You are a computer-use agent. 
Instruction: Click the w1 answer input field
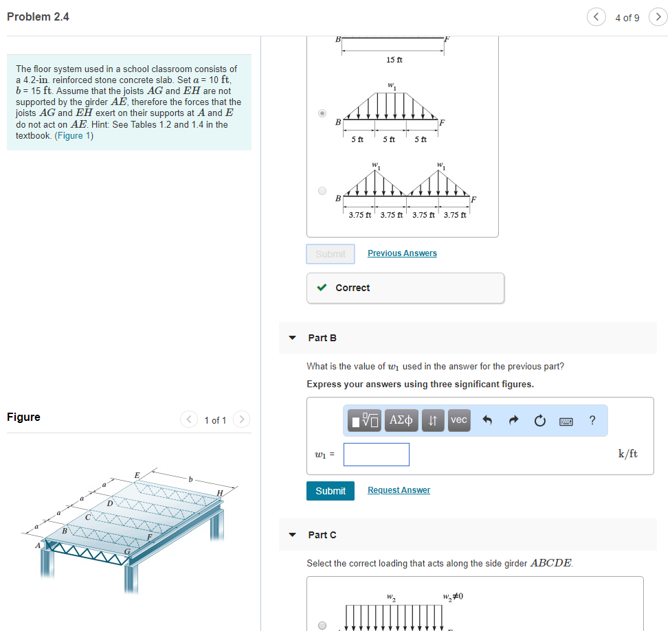point(377,455)
